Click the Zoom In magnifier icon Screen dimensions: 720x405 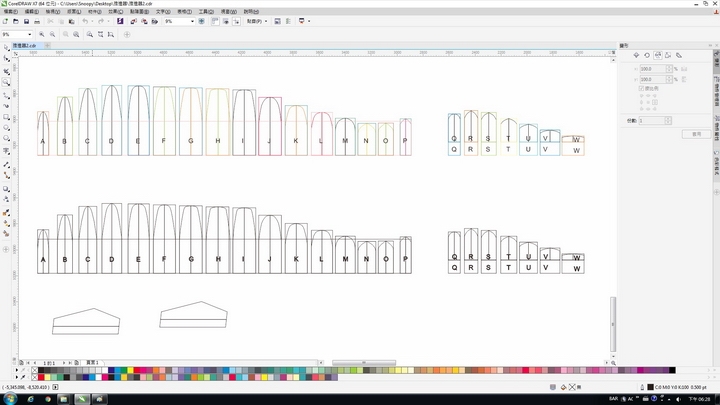(42, 34)
